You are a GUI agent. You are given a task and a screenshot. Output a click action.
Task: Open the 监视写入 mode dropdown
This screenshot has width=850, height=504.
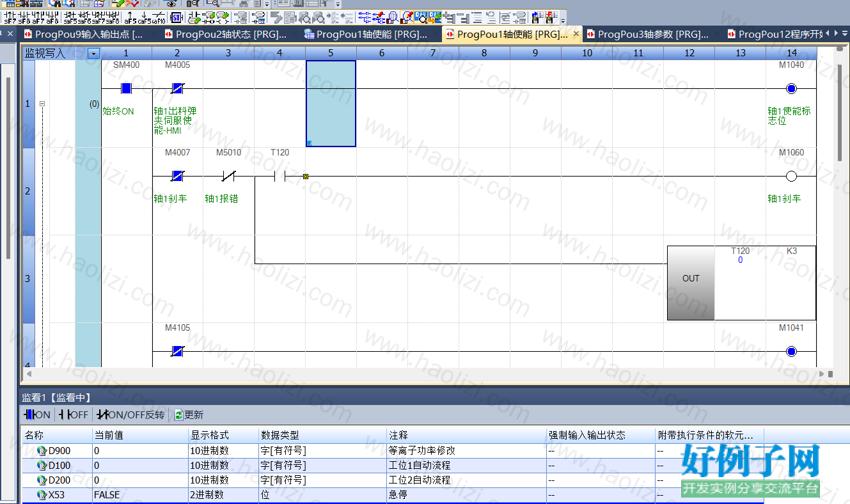[94, 54]
